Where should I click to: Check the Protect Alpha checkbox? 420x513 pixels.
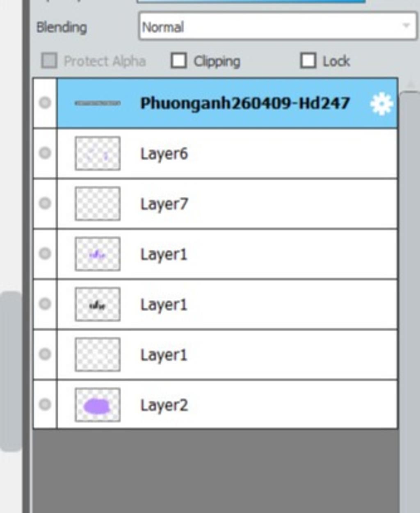coord(49,61)
